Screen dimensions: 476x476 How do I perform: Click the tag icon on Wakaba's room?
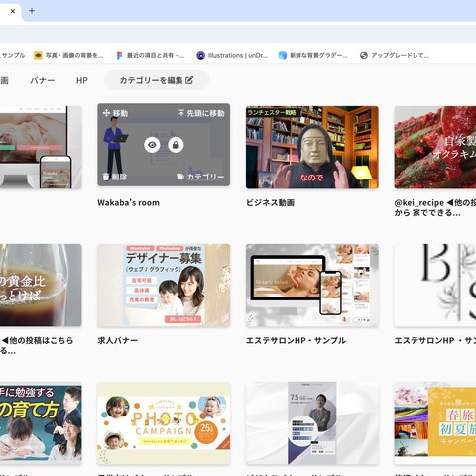180,177
